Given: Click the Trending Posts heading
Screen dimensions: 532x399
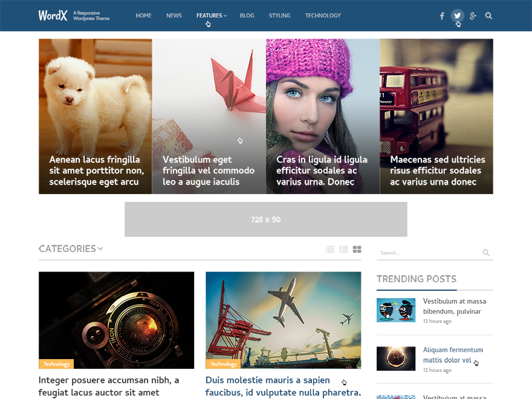Looking at the screenshot, I should (417, 279).
